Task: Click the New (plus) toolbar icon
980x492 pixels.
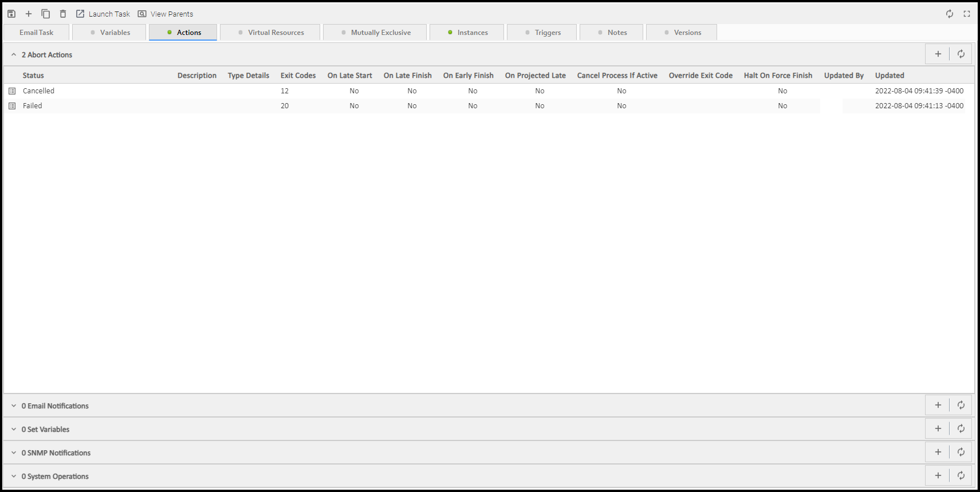Action: pyautogui.click(x=29, y=14)
